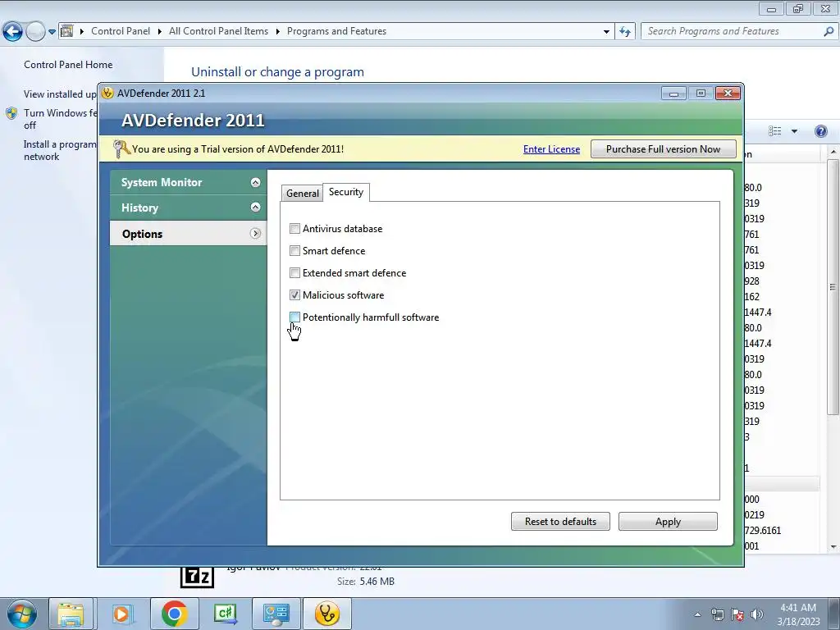Expand arrow after All Control Panel Items

pyautogui.click(x=277, y=32)
